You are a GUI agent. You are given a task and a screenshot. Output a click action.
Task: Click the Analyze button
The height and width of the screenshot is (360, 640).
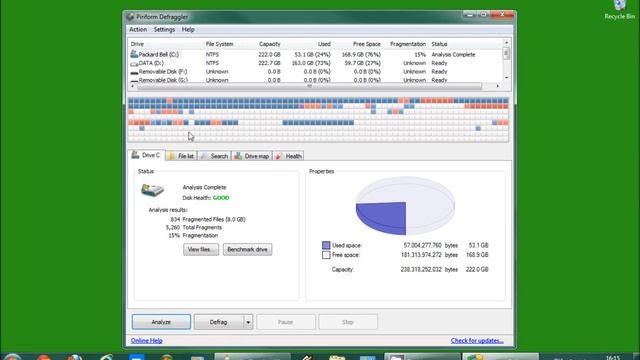click(161, 322)
